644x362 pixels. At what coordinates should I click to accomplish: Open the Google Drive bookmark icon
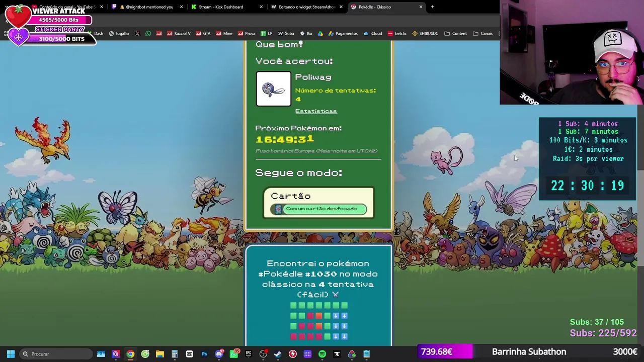click(x=320, y=34)
